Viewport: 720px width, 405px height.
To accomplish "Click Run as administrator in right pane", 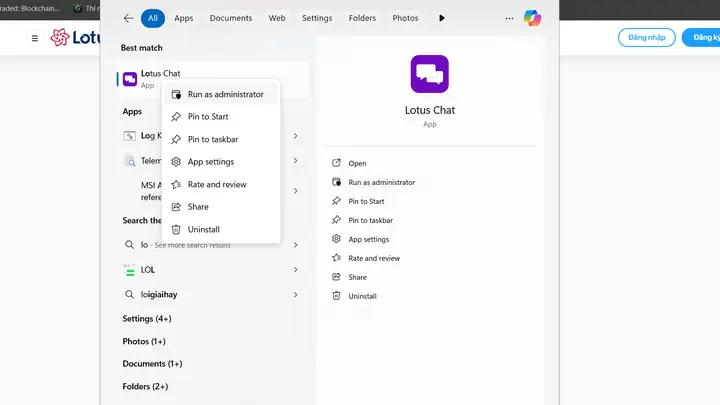I will (x=373, y=182).
